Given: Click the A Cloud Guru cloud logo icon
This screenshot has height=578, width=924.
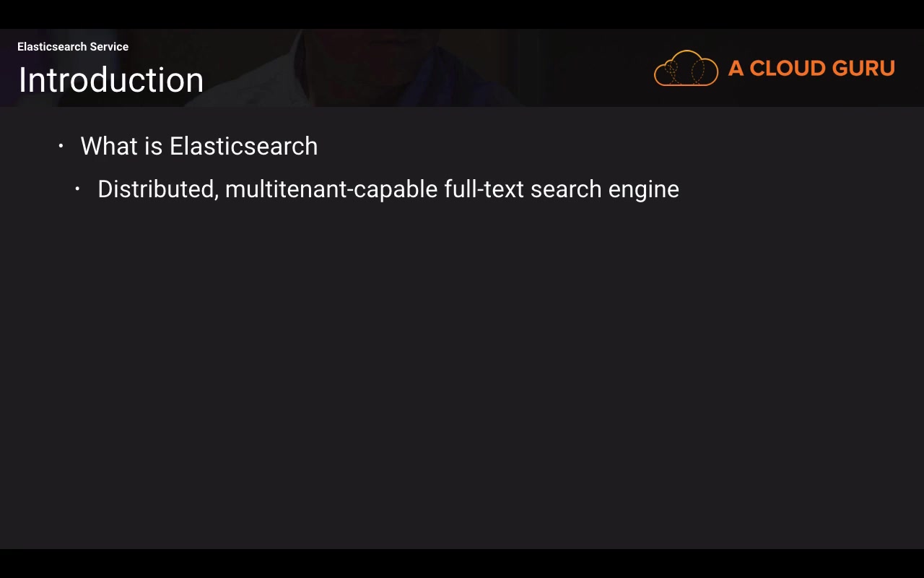Looking at the screenshot, I should tap(686, 69).
